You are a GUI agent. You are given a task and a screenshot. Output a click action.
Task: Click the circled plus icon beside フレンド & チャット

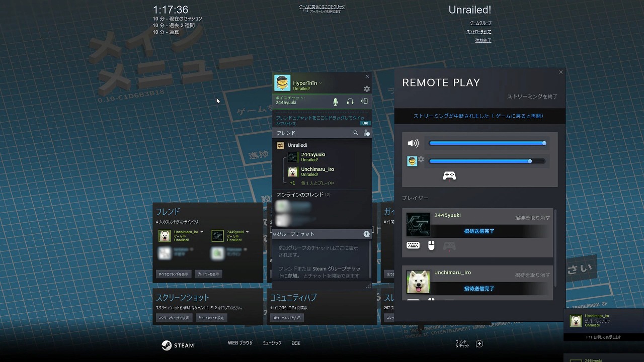479,344
